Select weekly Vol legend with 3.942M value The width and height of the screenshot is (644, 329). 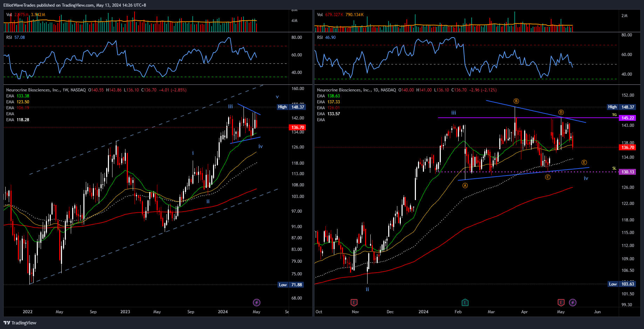pyautogui.click(x=26, y=15)
